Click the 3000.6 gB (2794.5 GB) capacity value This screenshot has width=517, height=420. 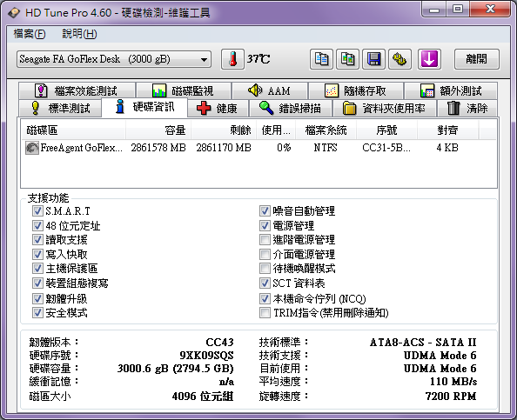(x=176, y=369)
